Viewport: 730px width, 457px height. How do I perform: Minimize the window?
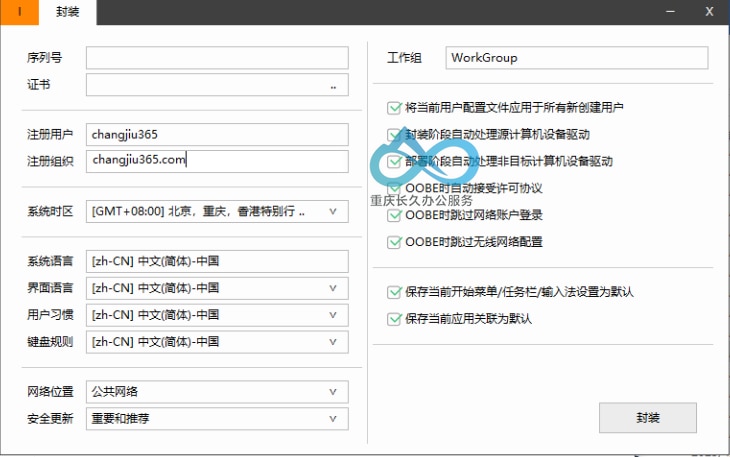coord(670,12)
